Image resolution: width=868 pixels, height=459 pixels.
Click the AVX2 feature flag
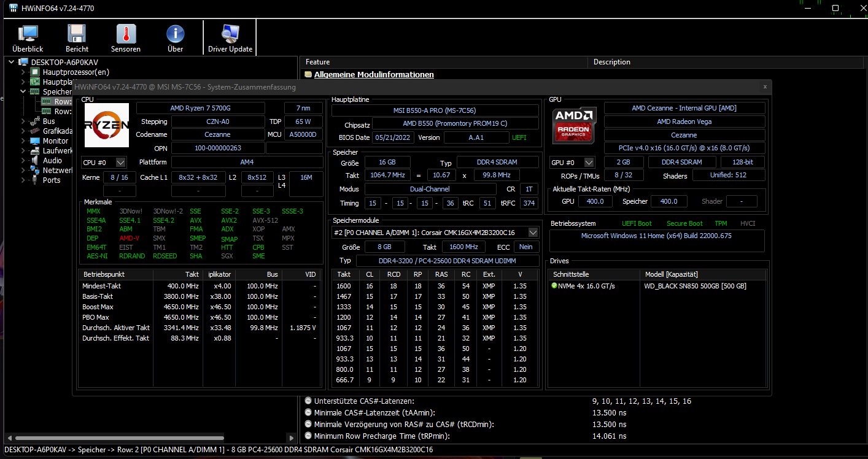point(229,220)
